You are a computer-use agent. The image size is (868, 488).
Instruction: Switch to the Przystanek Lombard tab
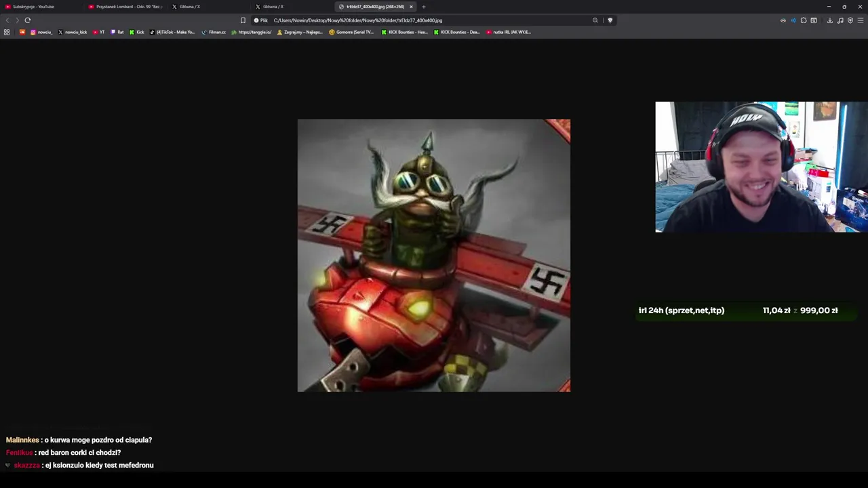(125, 7)
